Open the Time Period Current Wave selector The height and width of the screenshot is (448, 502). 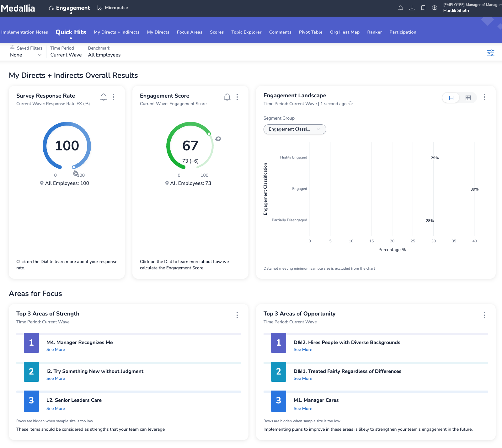point(66,55)
